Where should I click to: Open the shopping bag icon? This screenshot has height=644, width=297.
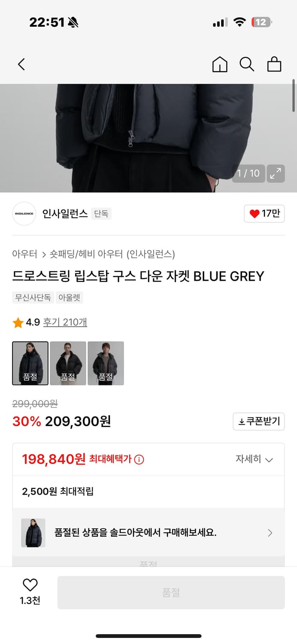[274, 64]
